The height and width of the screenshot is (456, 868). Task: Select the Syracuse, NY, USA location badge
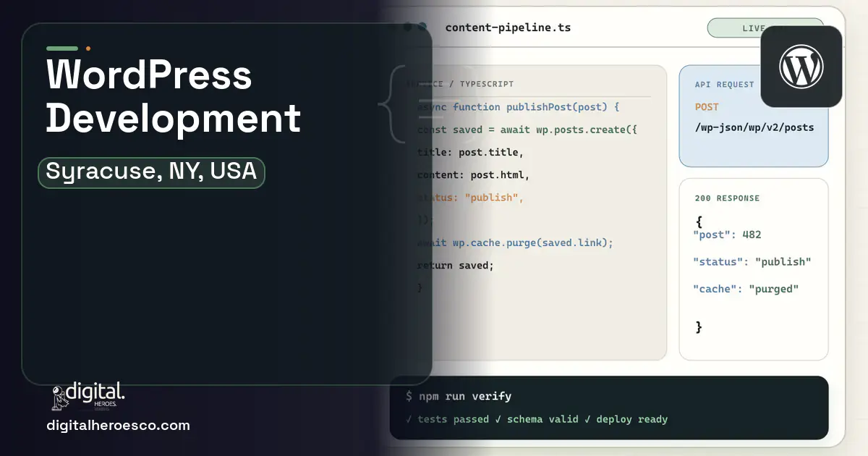pyautogui.click(x=151, y=172)
